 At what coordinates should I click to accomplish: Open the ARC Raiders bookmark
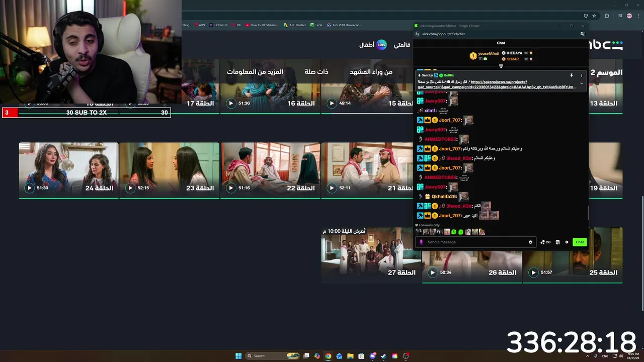294,25
